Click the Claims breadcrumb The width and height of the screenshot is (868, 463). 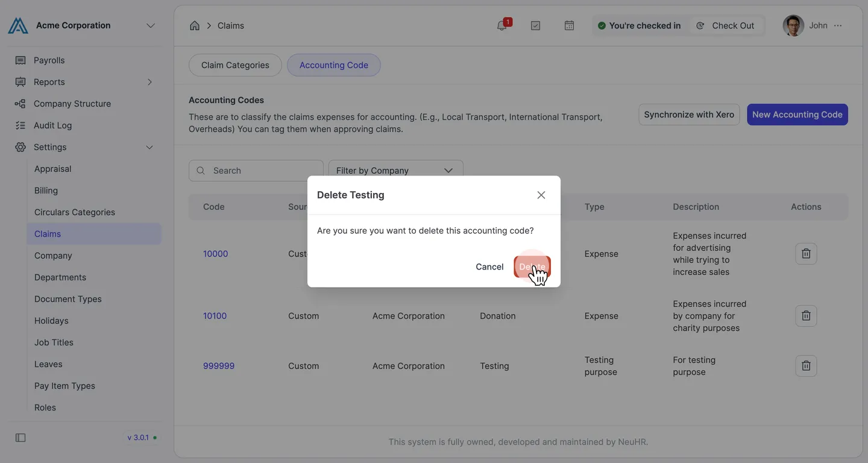(x=231, y=25)
